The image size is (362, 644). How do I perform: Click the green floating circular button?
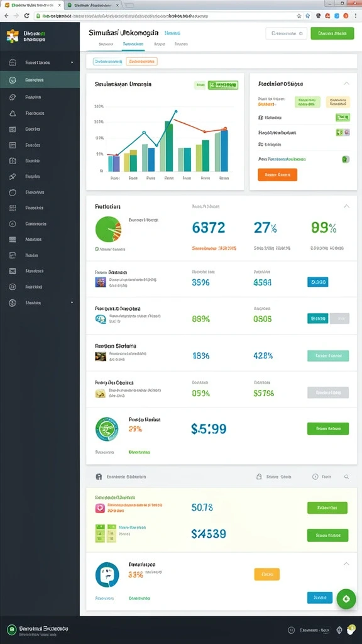click(x=346, y=599)
